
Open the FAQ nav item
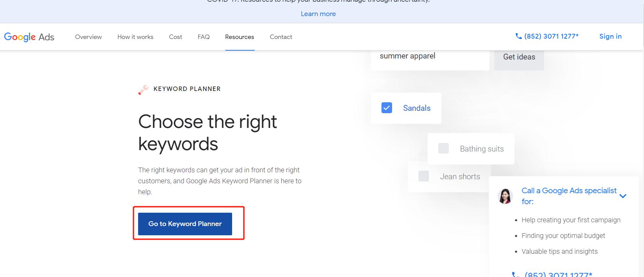[x=203, y=37]
